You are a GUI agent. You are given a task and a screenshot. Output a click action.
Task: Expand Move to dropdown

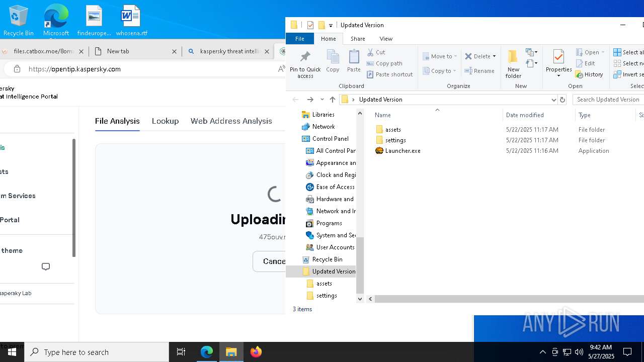pyautogui.click(x=455, y=56)
